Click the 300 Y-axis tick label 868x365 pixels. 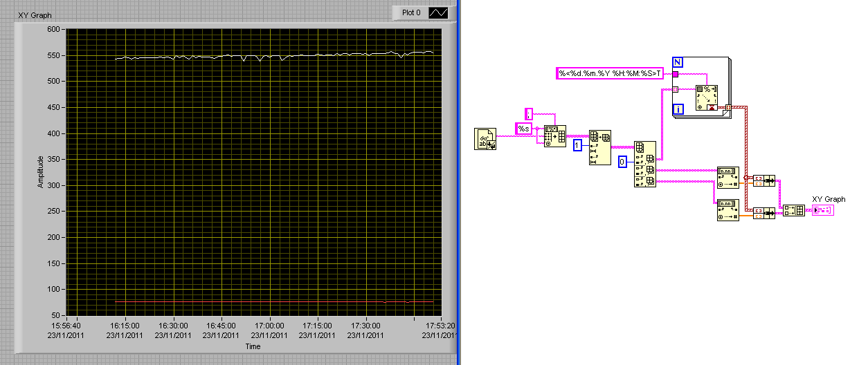(55, 185)
